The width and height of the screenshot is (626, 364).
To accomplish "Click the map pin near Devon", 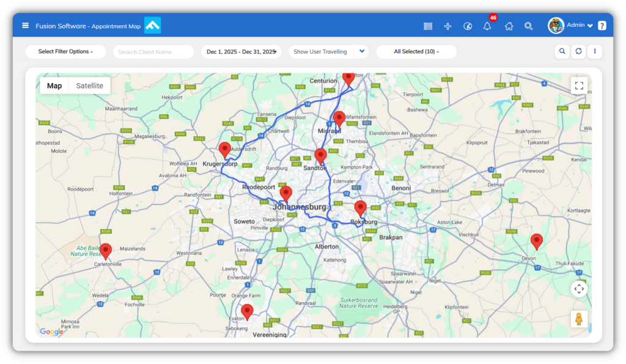I will point(537,242).
